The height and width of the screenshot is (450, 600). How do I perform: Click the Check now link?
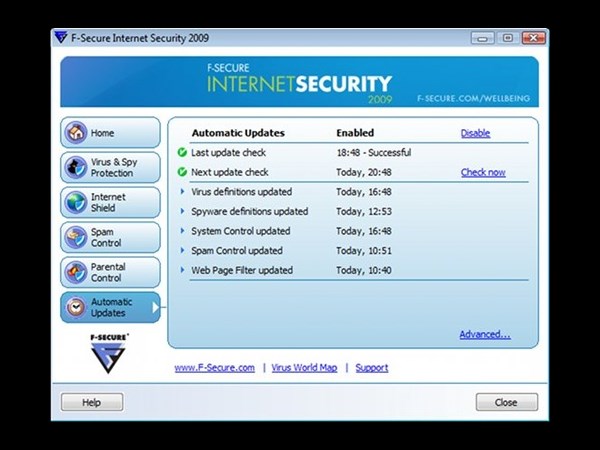click(483, 172)
